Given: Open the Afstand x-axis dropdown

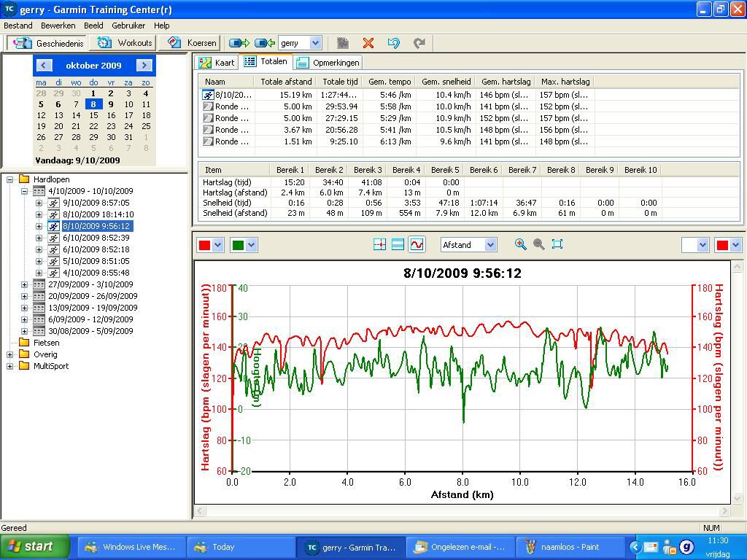Looking at the screenshot, I should 490,245.
